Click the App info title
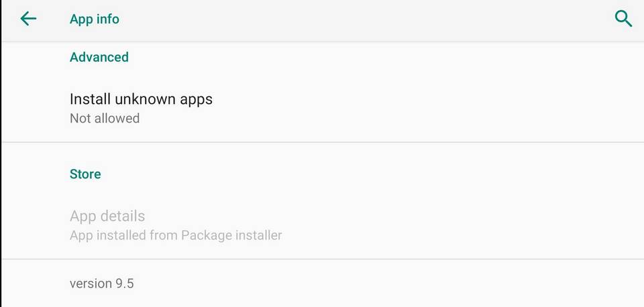Image resolution: width=644 pixels, height=307 pixels. tap(95, 19)
